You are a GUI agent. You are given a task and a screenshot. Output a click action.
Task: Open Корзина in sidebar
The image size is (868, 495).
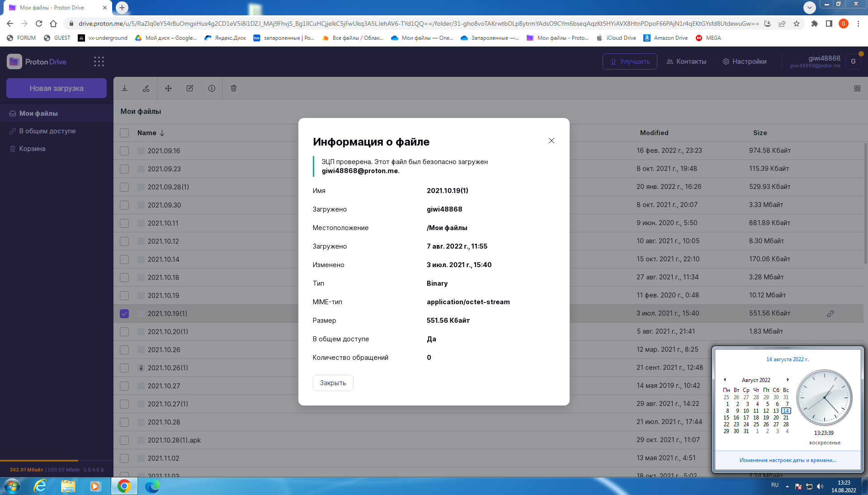point(57,149)
